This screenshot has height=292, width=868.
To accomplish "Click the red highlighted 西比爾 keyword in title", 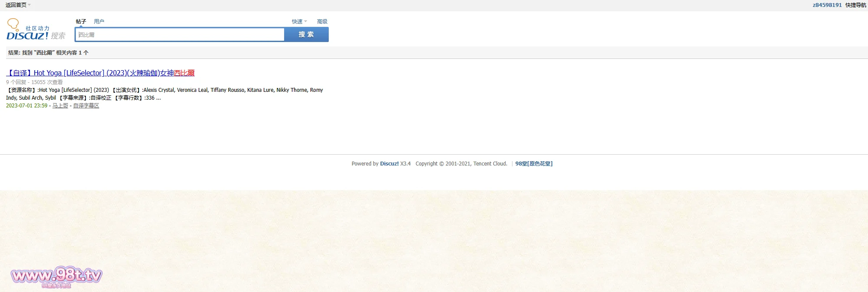I will (x=184, y=73).
